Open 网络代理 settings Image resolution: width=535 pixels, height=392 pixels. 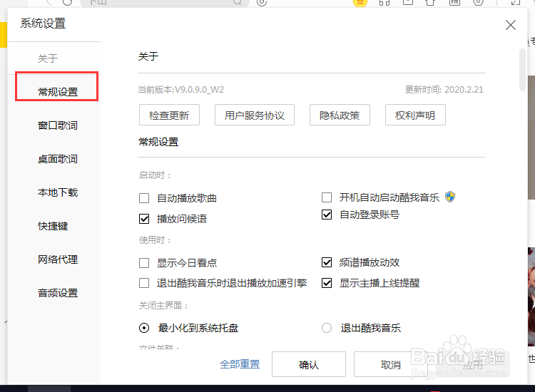point(58,259)
